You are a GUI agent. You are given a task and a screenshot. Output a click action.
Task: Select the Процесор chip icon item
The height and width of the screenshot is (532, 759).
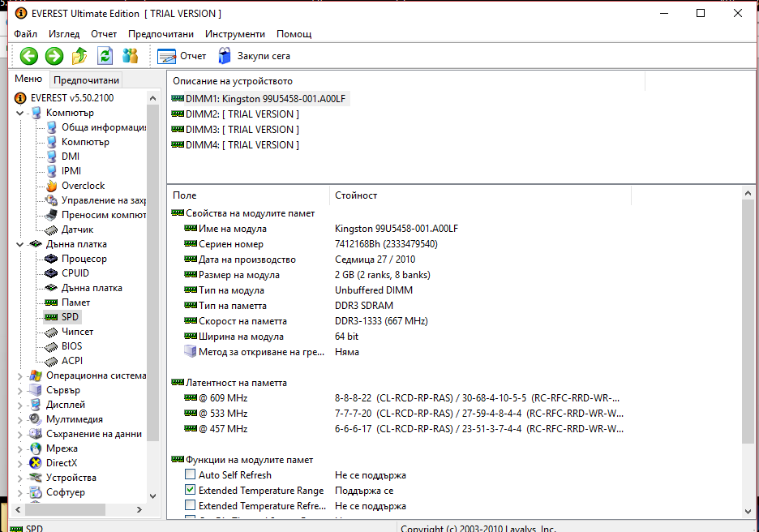pos(51,259)
